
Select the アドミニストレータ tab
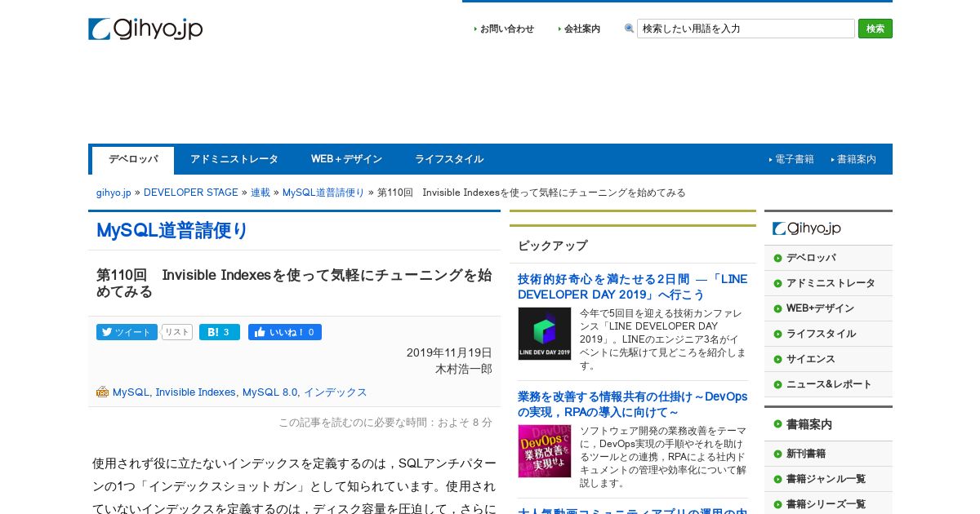tap(234, 160)
